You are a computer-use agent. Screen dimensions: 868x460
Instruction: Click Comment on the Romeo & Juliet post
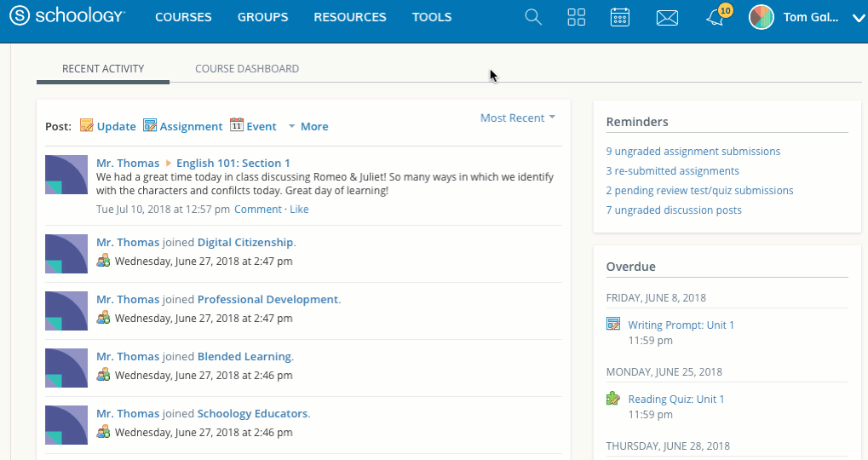point(257,209)
